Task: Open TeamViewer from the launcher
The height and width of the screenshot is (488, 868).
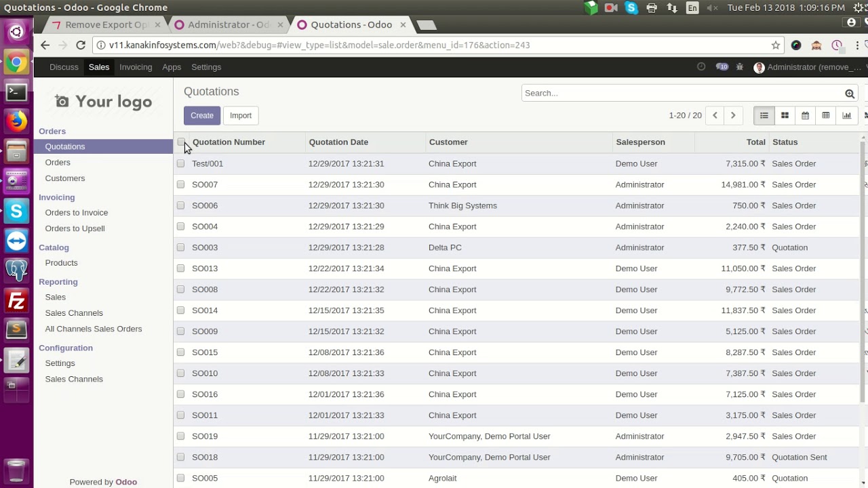Action: 16,241
